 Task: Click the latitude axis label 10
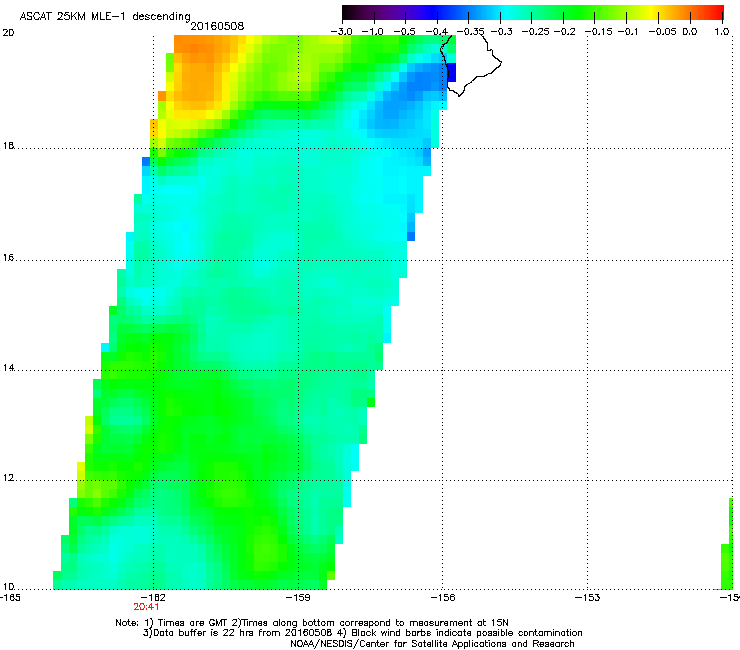(8, 587)
